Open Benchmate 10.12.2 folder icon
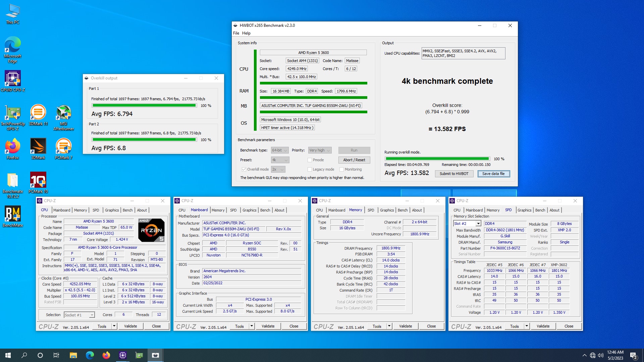 tap(13, 185)
